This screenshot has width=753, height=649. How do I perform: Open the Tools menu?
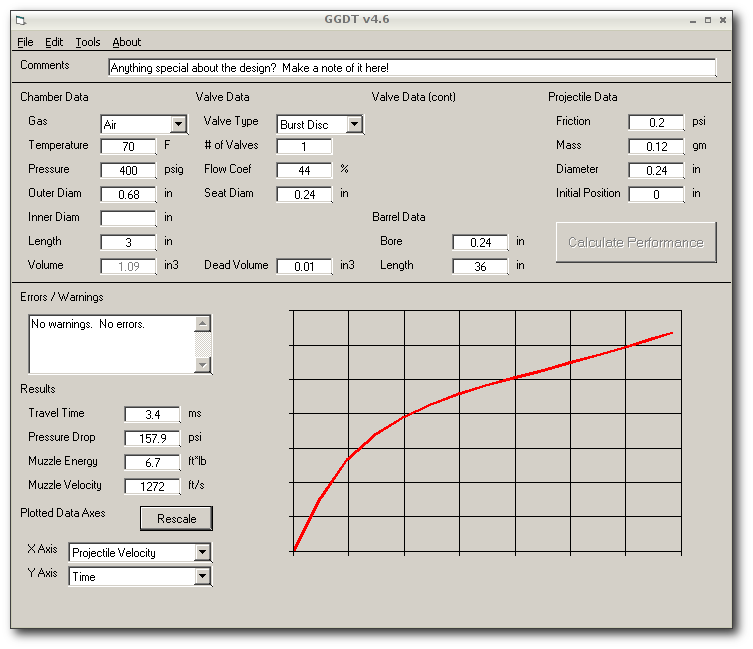pyautogui.click(x=88, y=42)
